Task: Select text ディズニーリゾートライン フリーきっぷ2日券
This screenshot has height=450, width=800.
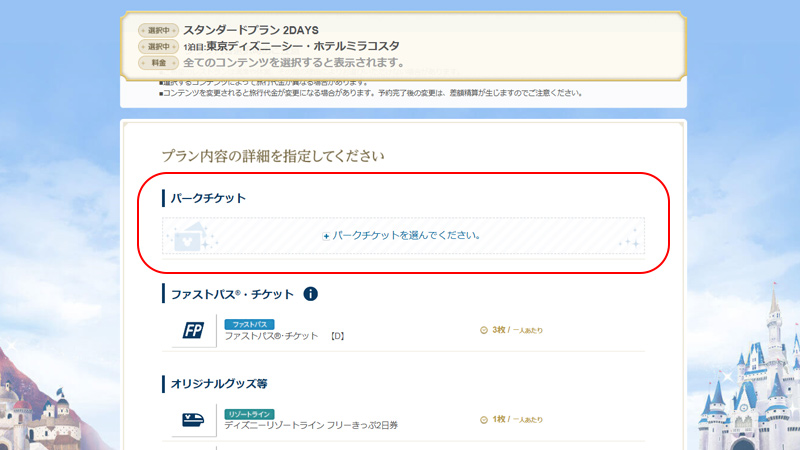Action: [311, 425]
